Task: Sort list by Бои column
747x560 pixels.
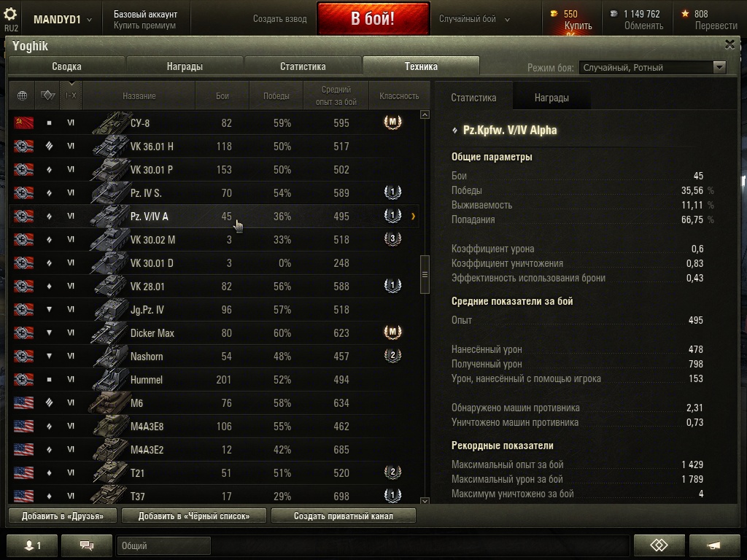Action: pyautogui.click(x=222, y=96)
